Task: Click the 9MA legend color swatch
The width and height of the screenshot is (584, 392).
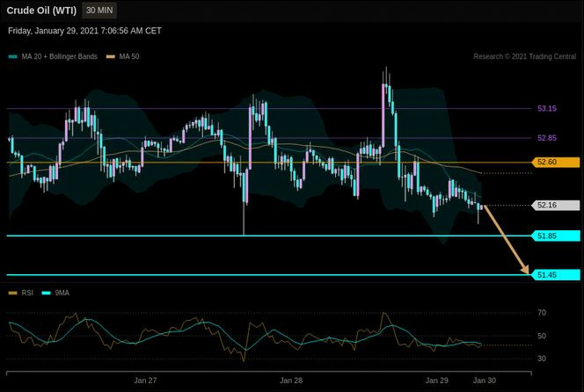Action: (47, 293)
